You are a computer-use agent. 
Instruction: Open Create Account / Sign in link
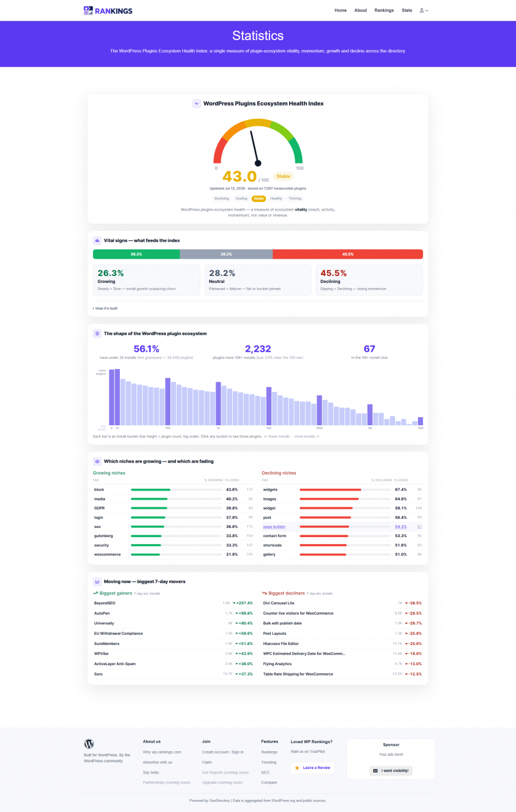pyautogui.click(x=222, y=752)
